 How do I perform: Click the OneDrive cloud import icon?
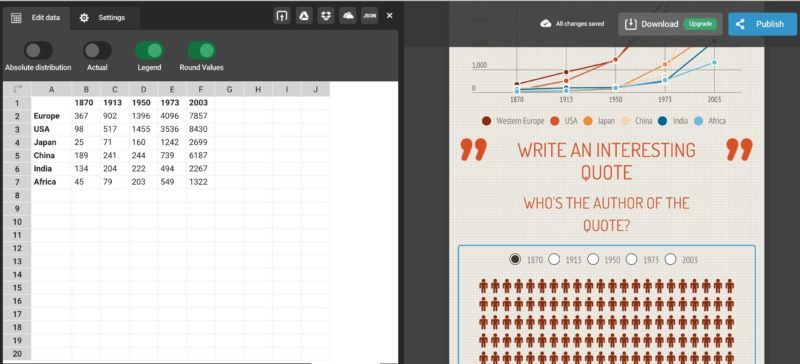[x=348, y=16]
